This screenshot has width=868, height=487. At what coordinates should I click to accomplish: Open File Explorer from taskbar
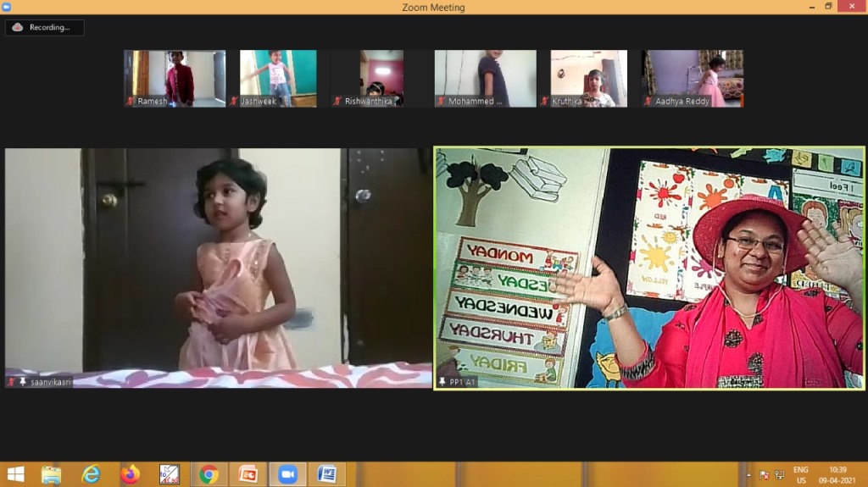point(52,474)
